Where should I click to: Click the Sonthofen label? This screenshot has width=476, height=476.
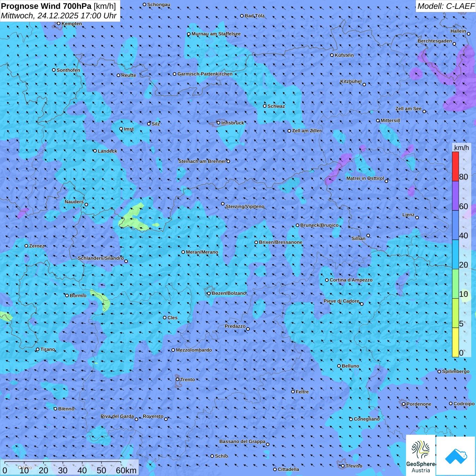click(68, 70)
